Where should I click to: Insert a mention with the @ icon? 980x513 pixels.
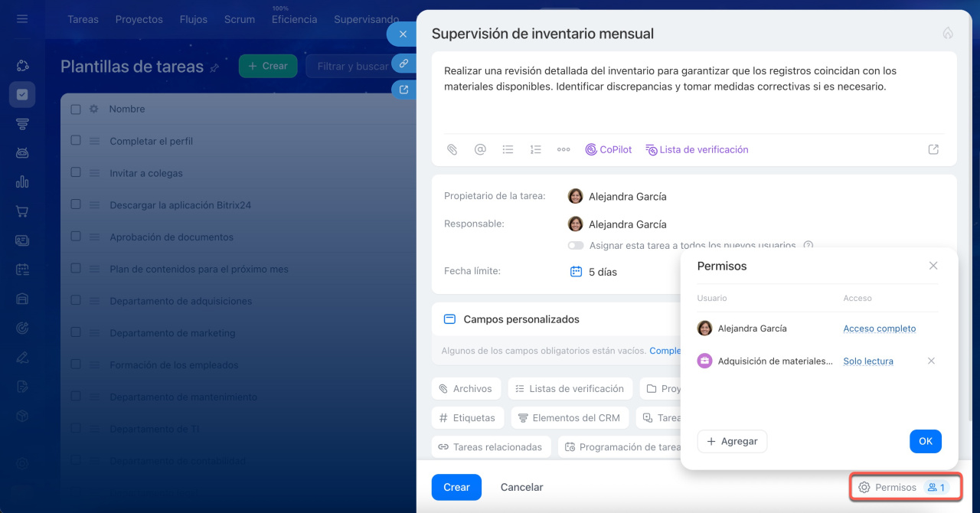click(480, 150)
